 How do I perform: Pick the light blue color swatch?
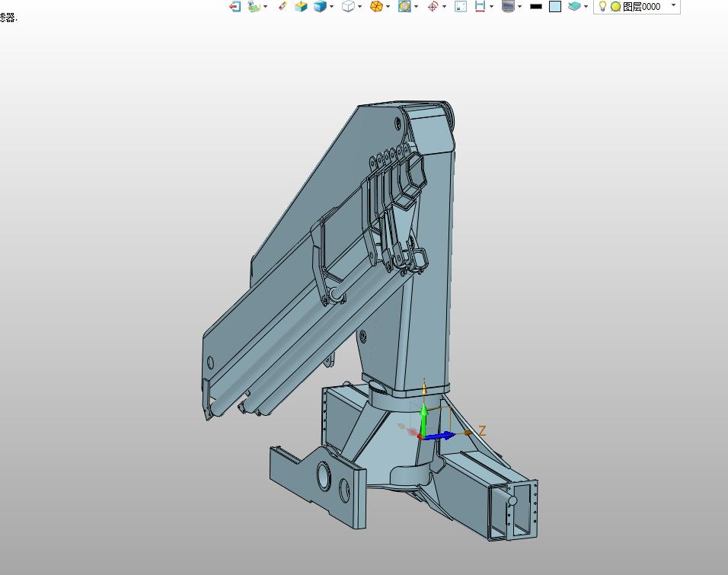click(x=555, y=7)
